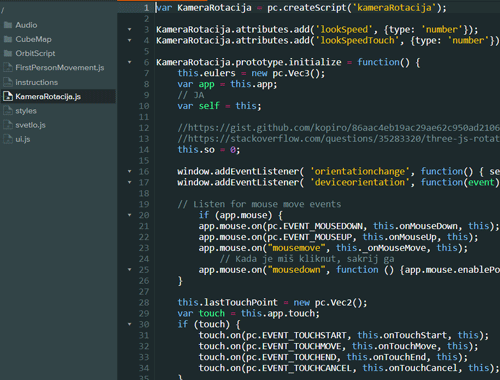Toggle the fold arrow at line 3
The image size is (500, 380).
pos(130,30)
